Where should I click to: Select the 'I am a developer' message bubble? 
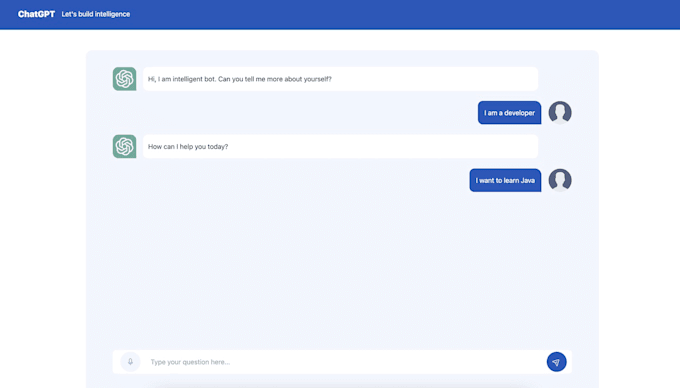click(510, 113)
